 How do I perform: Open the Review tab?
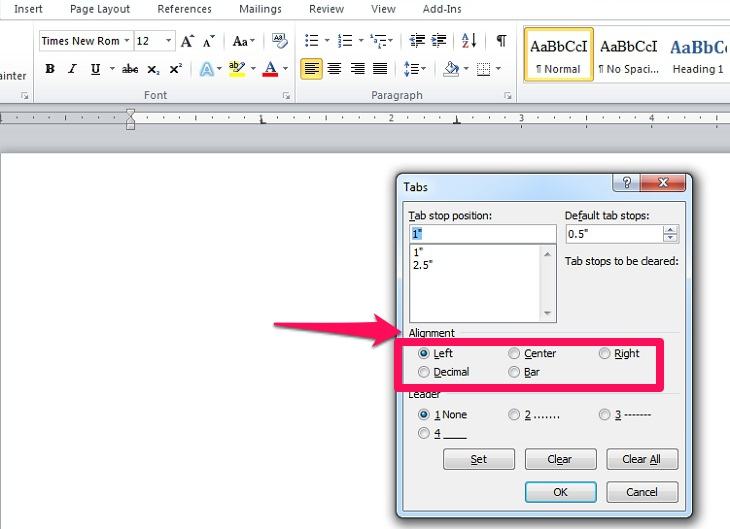point(326,9)
